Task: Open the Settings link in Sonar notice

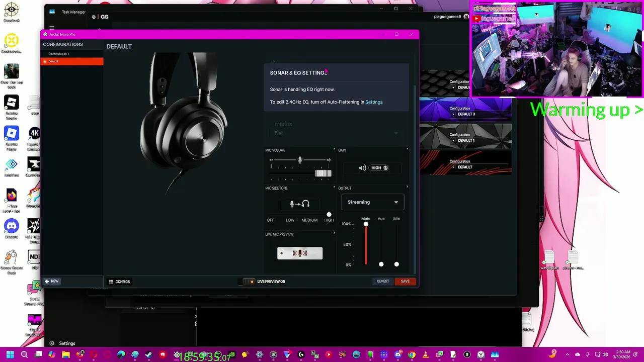Action: (374, 102)
